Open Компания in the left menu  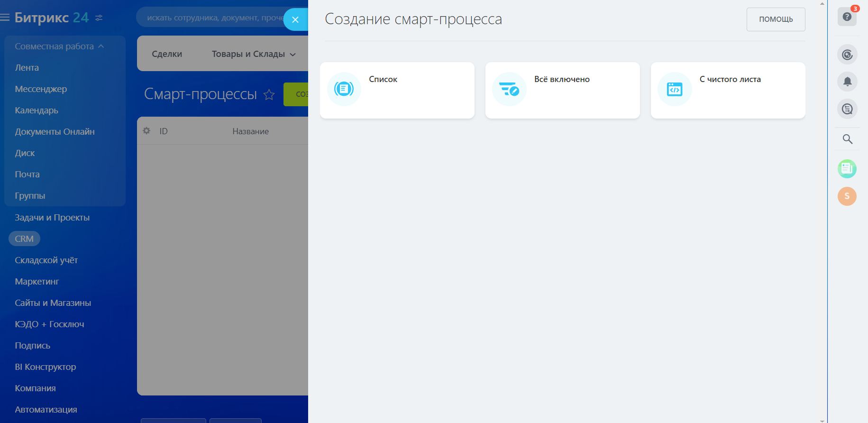[x=35, y=388]
